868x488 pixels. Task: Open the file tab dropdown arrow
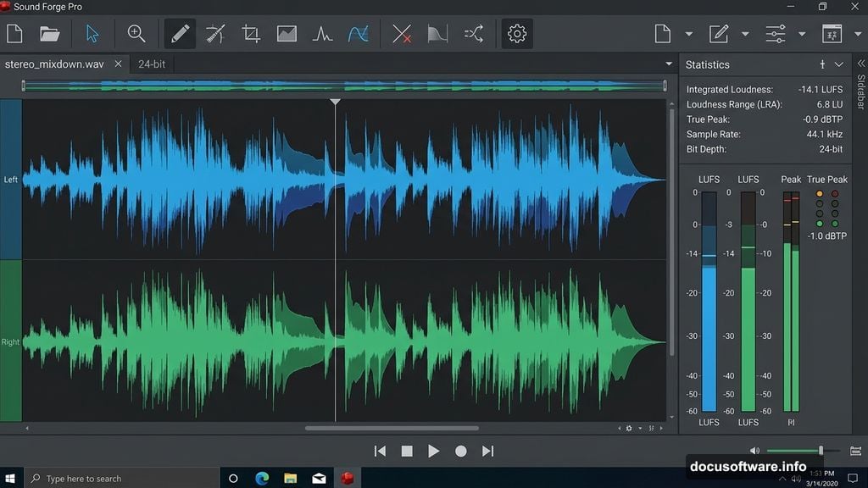[x=669, y=64]
